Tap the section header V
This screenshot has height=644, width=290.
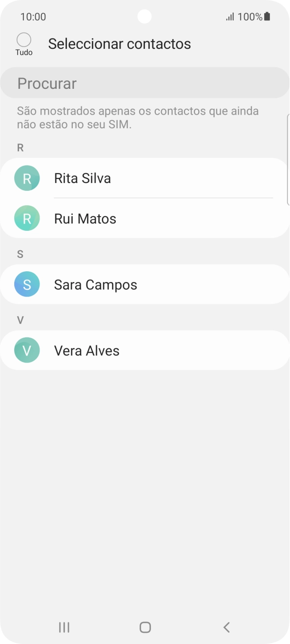[20, 320]
